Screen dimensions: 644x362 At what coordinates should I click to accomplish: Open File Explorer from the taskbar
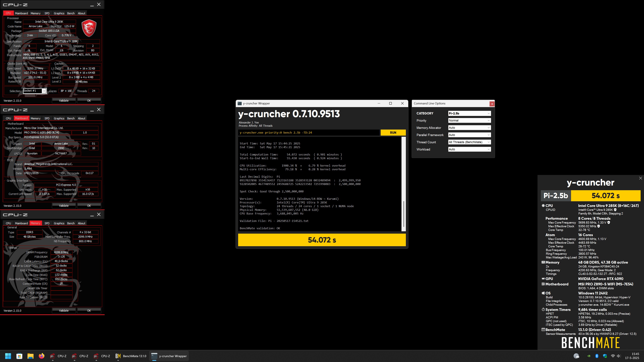point(31,356)
